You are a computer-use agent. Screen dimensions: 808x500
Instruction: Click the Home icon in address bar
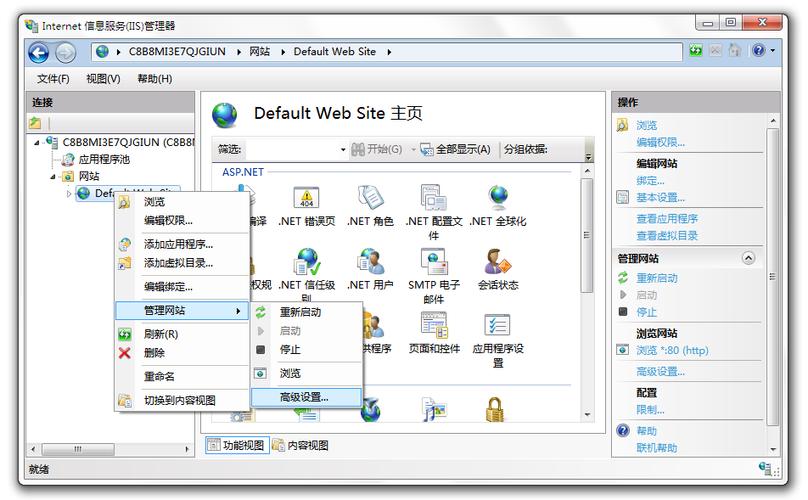[735, 51]
